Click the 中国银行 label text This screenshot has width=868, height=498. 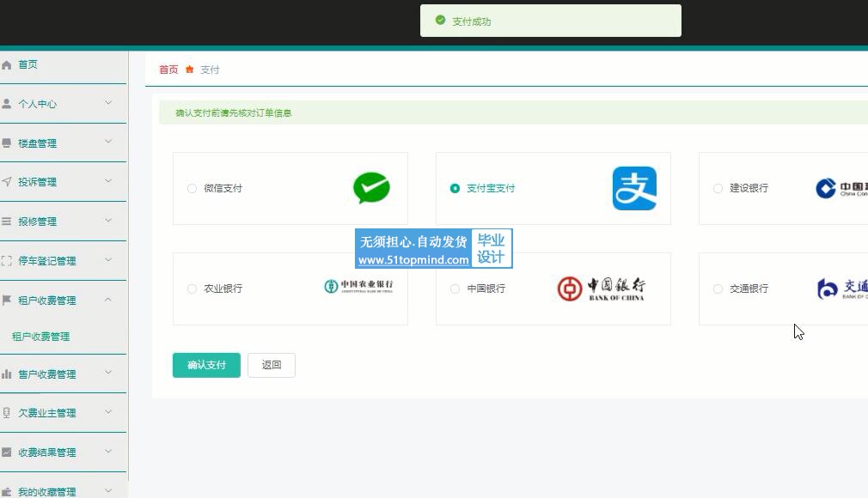click(x=486, y=288)
